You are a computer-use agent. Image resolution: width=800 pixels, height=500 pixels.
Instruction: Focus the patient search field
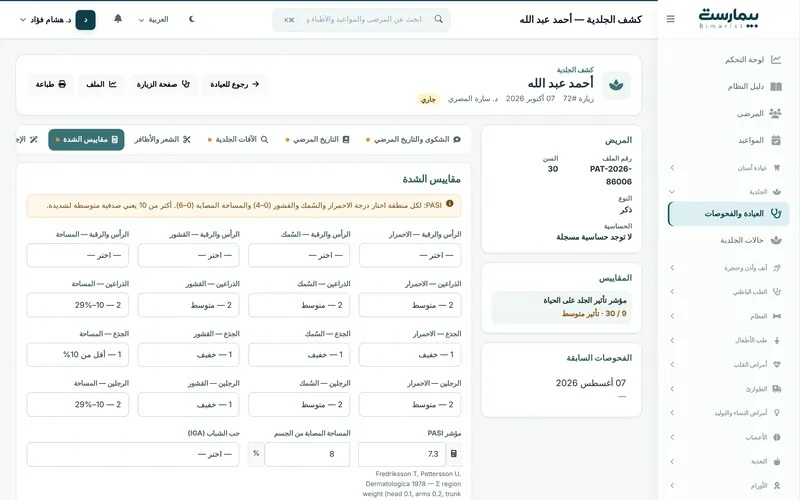click(361, 19)
